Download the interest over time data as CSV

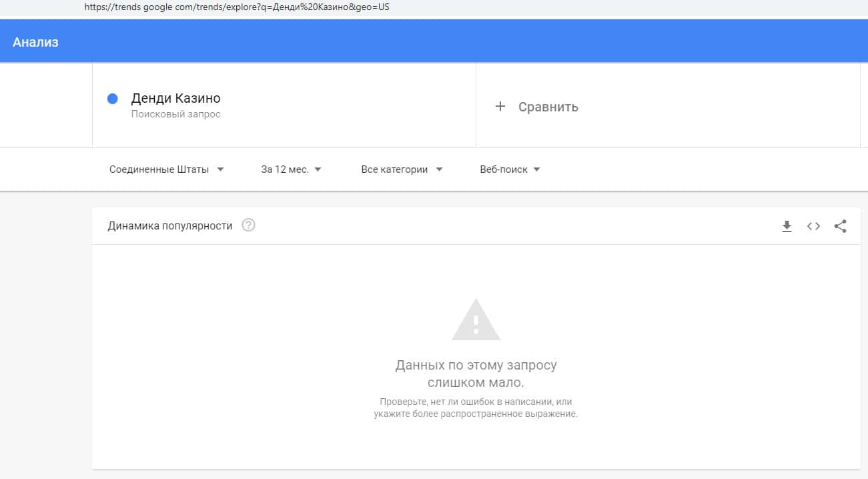coord(787,226)
